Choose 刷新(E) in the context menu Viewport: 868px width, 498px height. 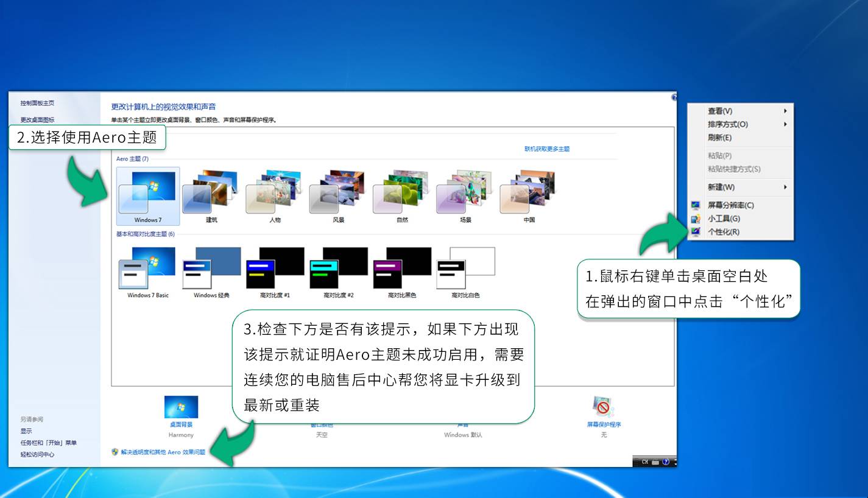741,138
